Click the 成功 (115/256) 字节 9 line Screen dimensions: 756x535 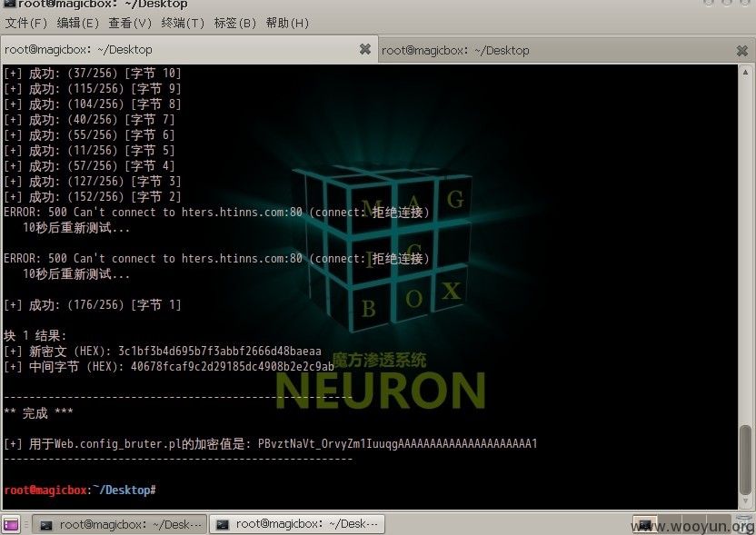(92, 89)
